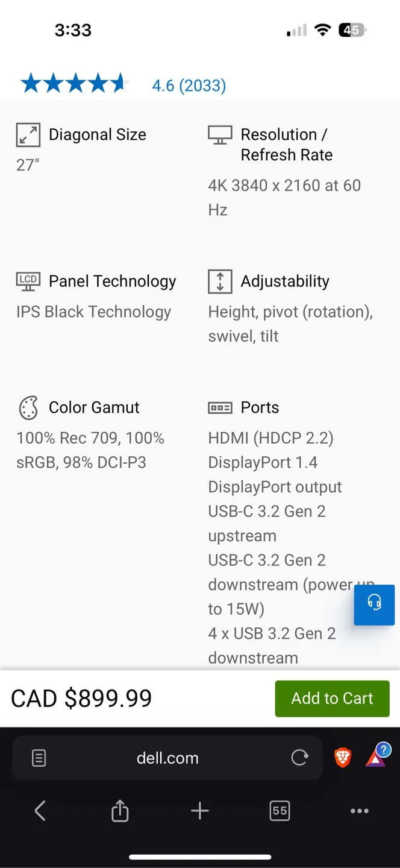Click the Color Gamut palette icon

pyautogui.click(x=28, y=407)
